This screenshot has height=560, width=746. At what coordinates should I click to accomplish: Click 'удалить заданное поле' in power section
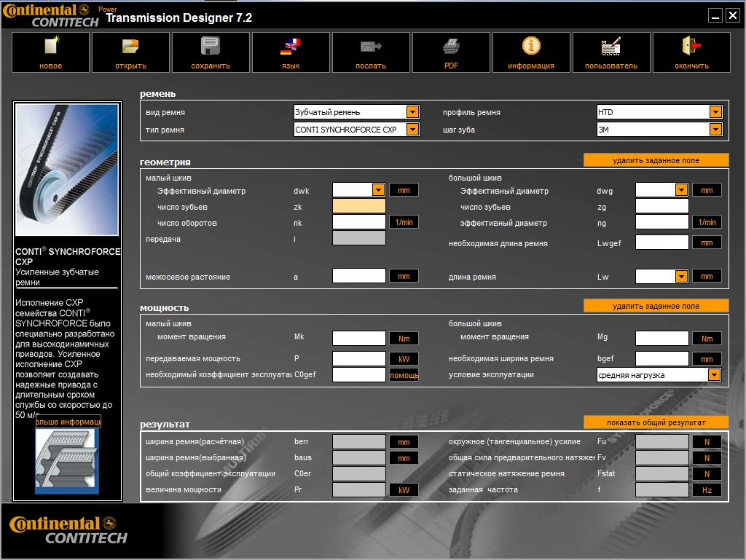(656, 306)
